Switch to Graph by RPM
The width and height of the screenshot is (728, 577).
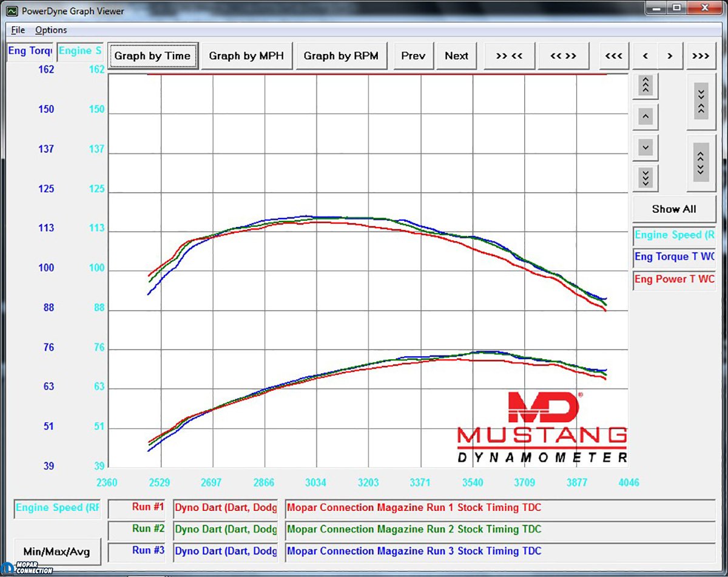click(341, 56)
